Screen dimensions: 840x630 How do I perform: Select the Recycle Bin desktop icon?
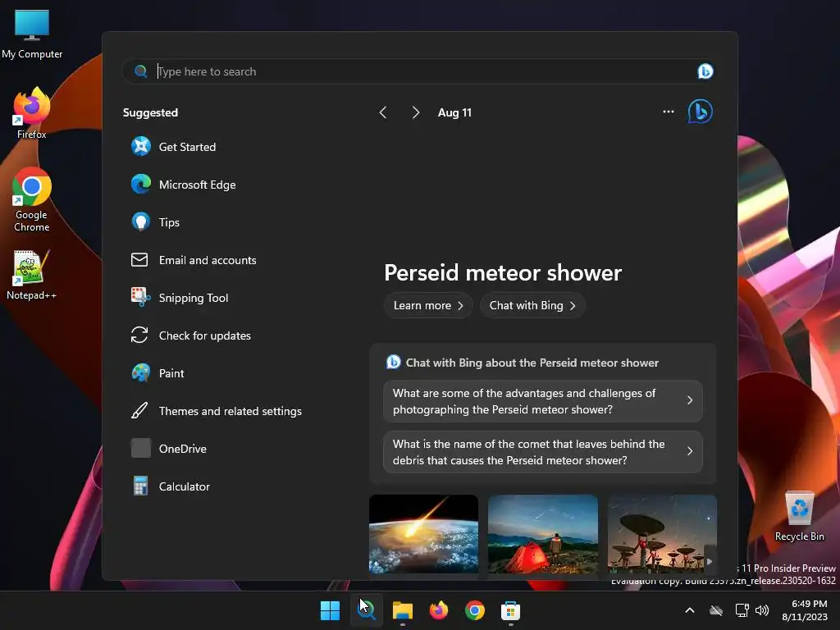coord(799,516)
